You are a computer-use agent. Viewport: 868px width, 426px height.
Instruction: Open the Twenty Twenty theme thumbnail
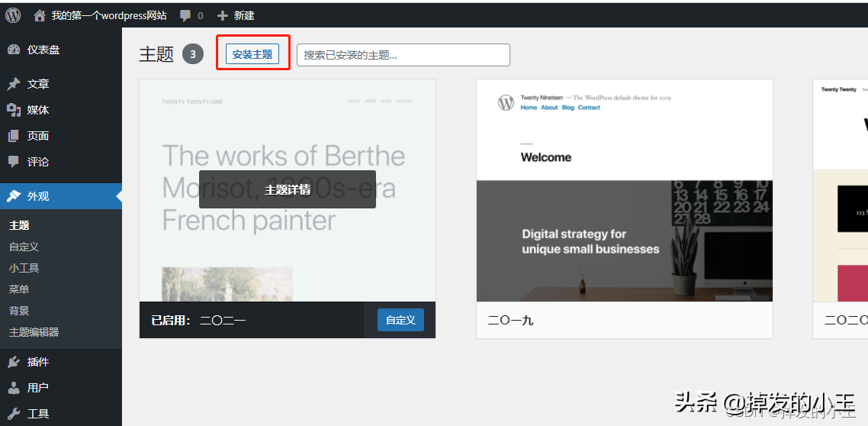coord(841,191)
